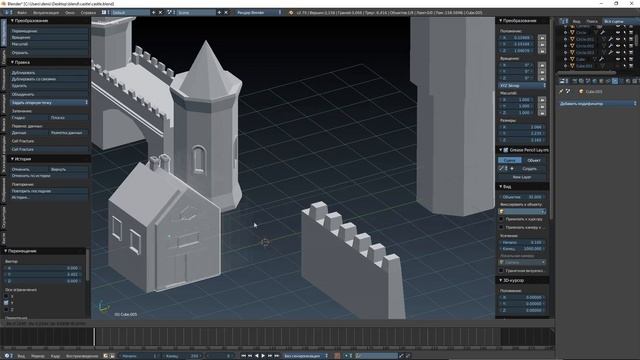Click the Дублировать button
This screenshot has width=640, height=360.
click(49, 73)
